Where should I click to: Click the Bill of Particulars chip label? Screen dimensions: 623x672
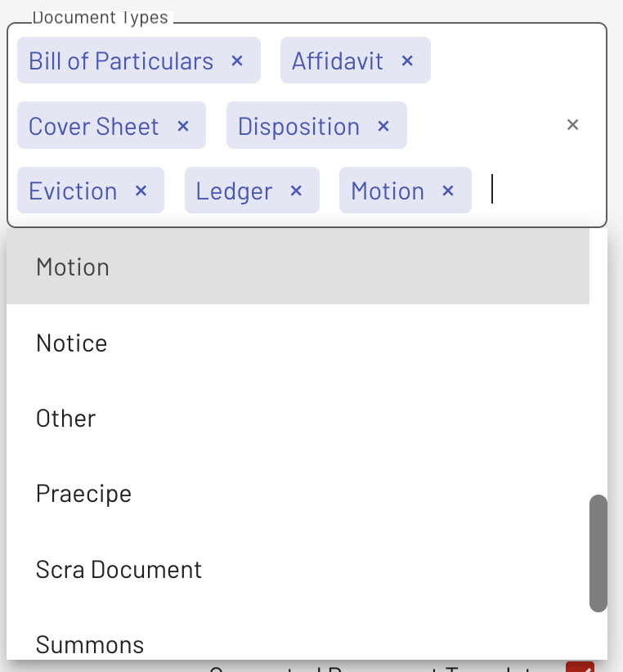click(x=121, y=60)
